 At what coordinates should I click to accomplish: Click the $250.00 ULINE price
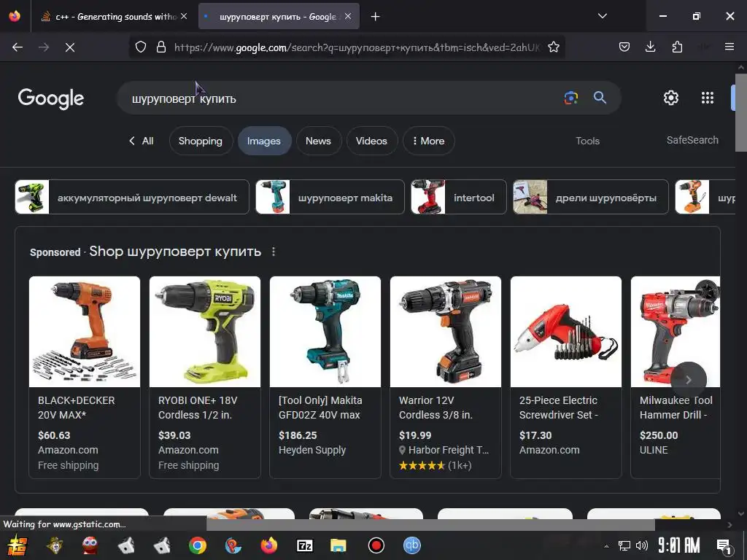[659, 435]
